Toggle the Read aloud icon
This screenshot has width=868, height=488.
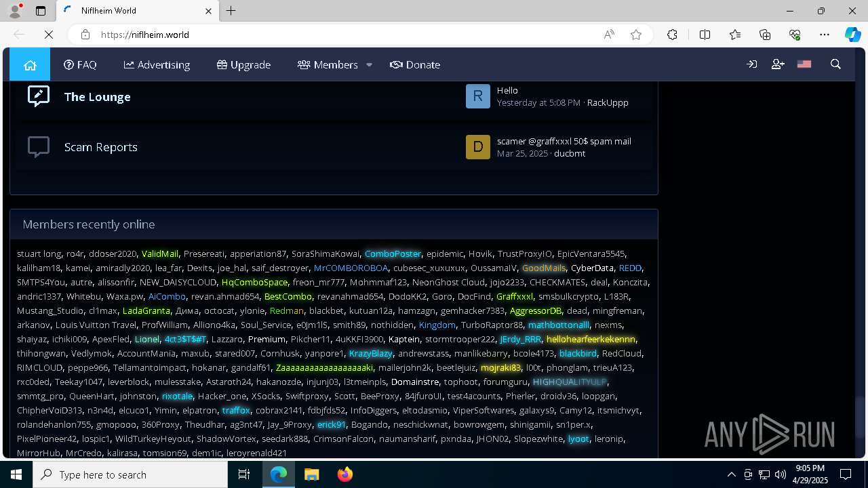[x=609, y=35]
